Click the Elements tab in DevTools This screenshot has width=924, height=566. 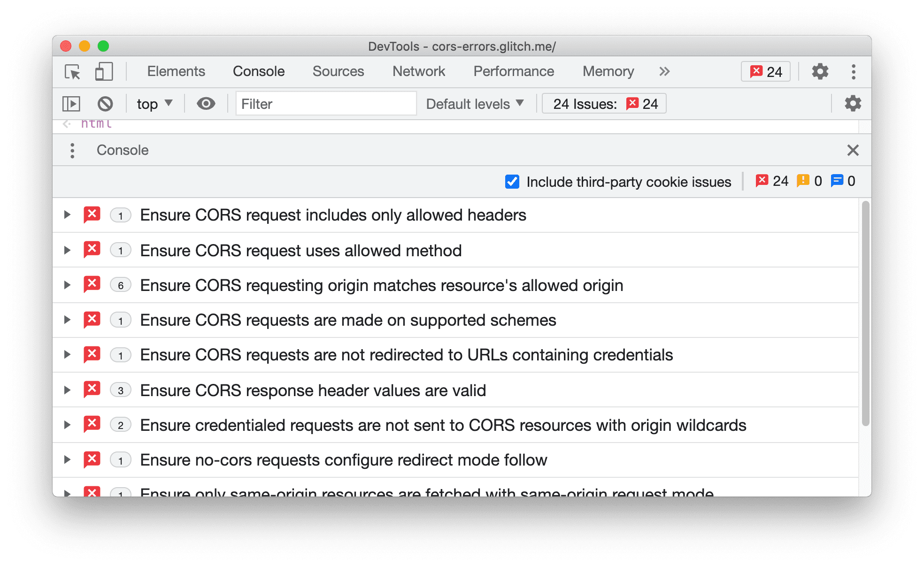[175, 71]
